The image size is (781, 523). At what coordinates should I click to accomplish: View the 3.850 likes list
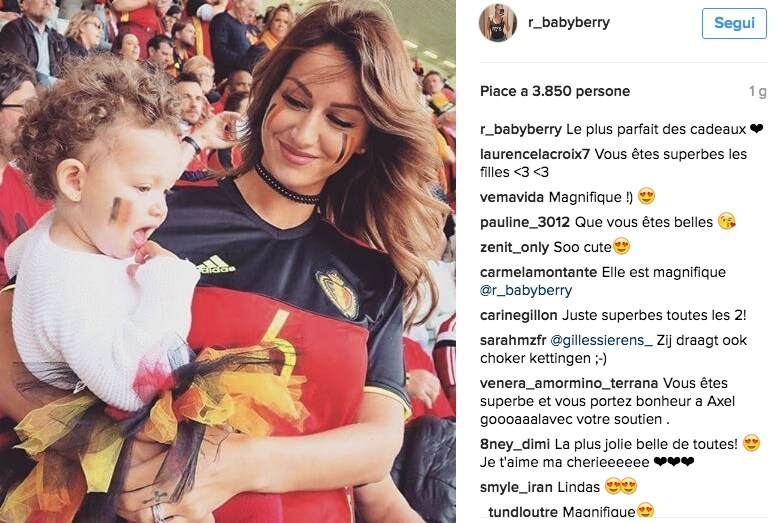(x=555, y=91)
